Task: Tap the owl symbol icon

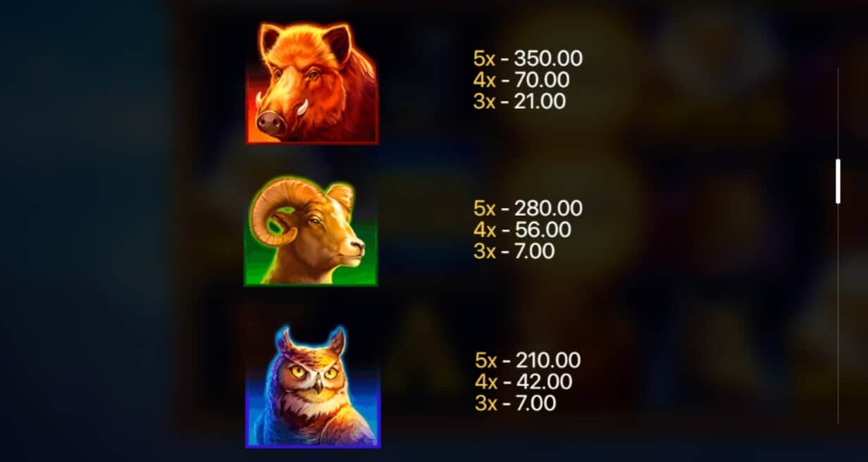Action: (x=313, y=387)
